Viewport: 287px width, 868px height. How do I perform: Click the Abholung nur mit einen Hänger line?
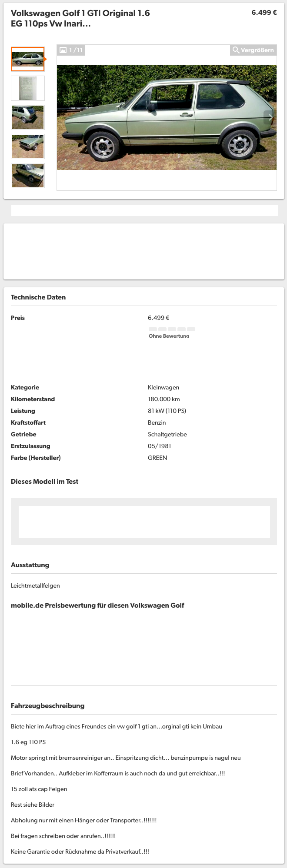click(84, 820)
